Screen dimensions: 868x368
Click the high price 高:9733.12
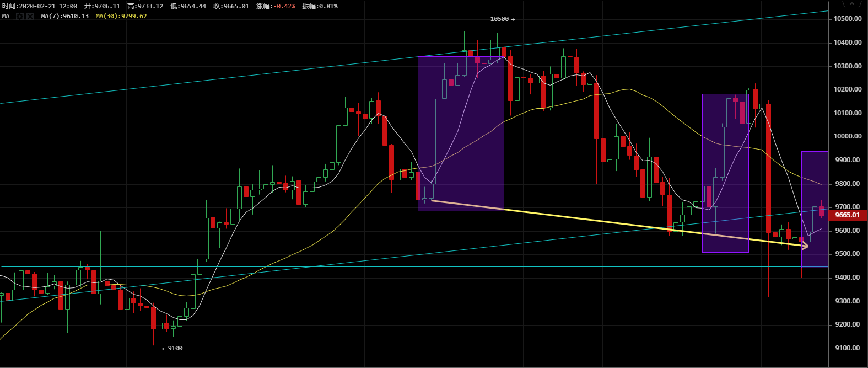click(x=145, y=6)
